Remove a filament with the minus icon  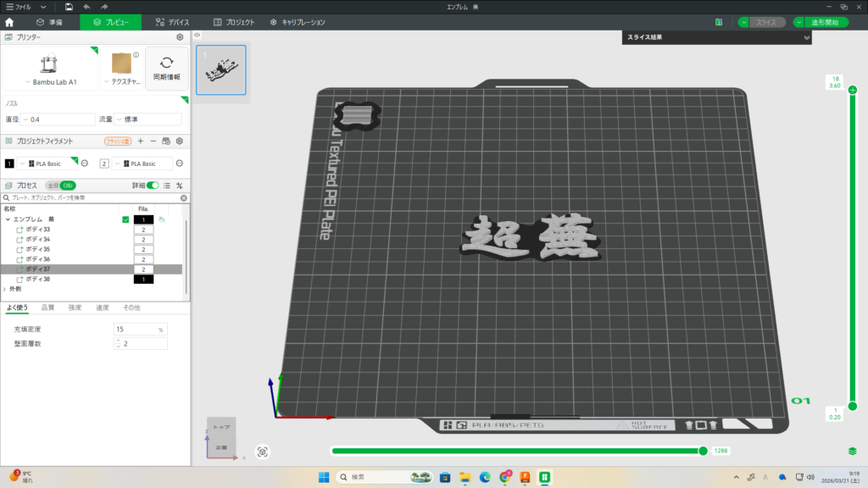pos(153,141)
